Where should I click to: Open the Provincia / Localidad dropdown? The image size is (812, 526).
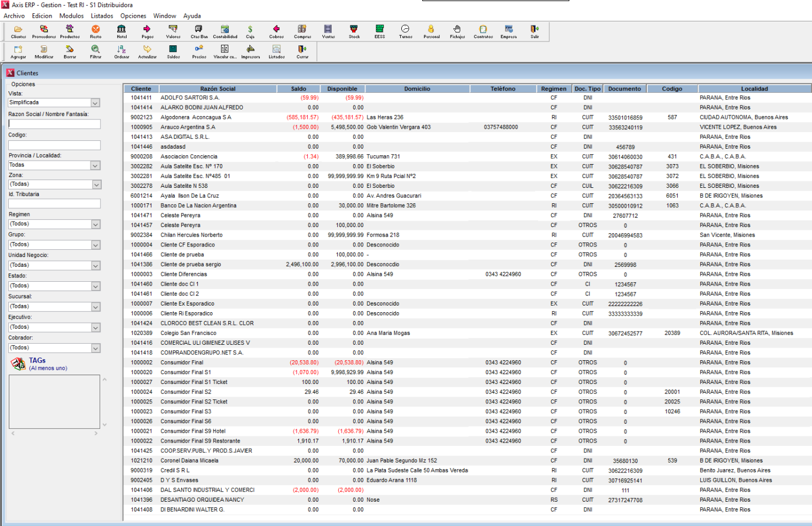[95, 165]
